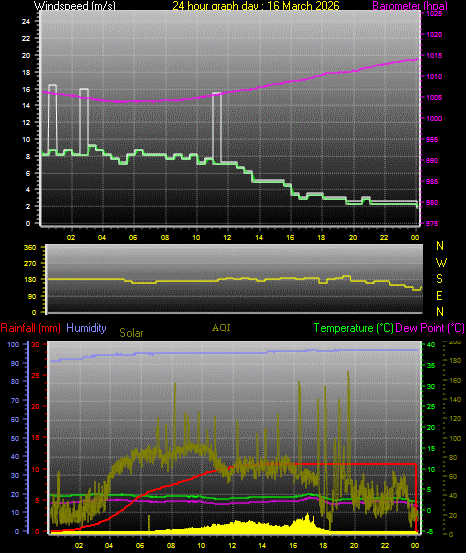Click the "Barometer (hpa)" axis title
This screenshot has height=553, width=466.
(x=410, y=6)
